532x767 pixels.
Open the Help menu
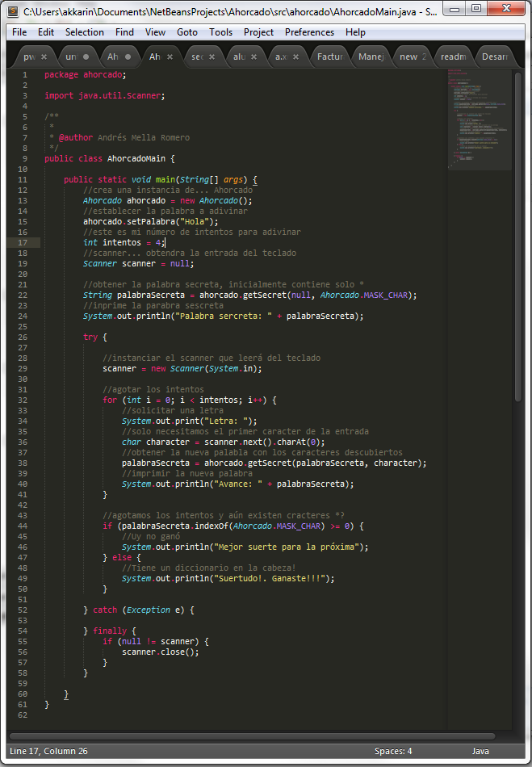pos(355,32)
